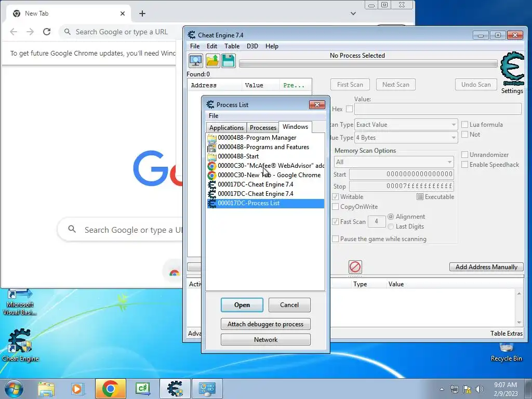Click the scan Value input field
This screenshot has height=399, width=532.
tap(437, 109)
